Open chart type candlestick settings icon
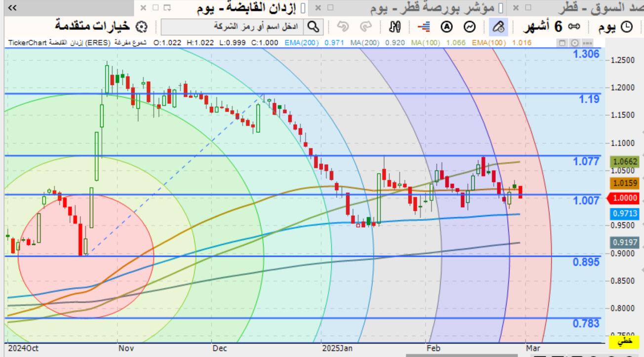The image size is (644, 357). click(x=395, y=27)
